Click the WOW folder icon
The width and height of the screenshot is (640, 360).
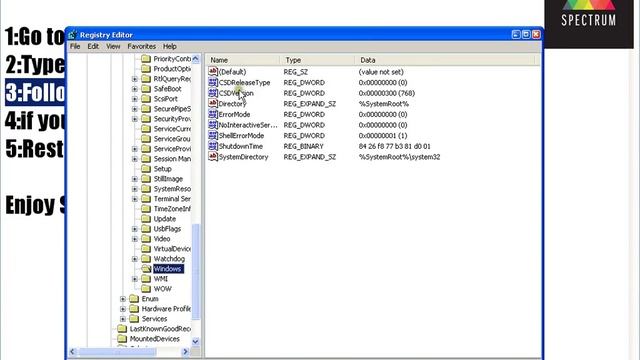click(146, 289)
